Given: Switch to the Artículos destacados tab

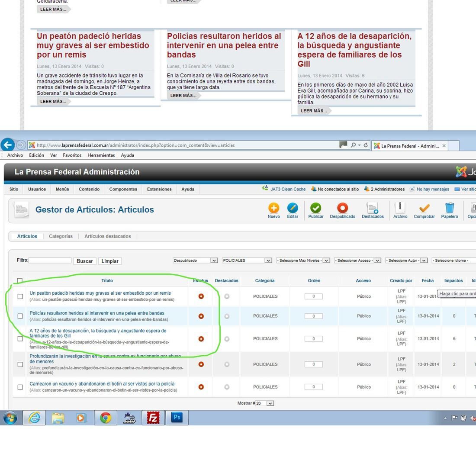Looking at the screenshot, I should [107, 236].
